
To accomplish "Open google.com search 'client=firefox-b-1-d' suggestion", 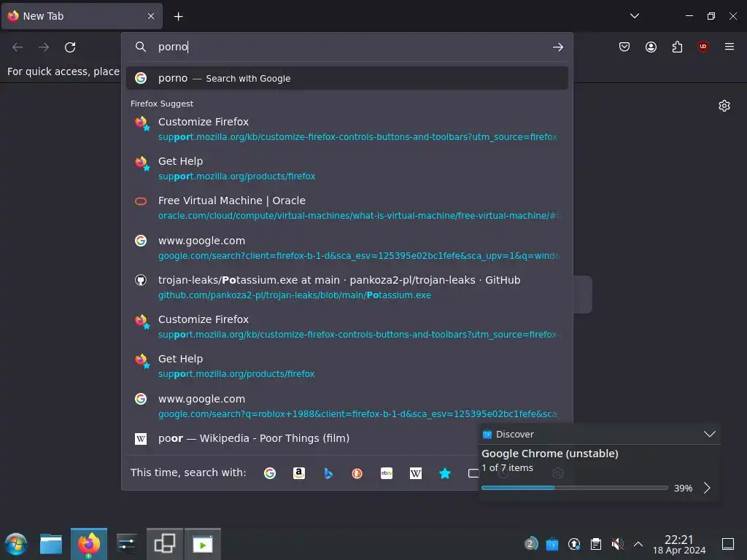I will coord(347,248).
